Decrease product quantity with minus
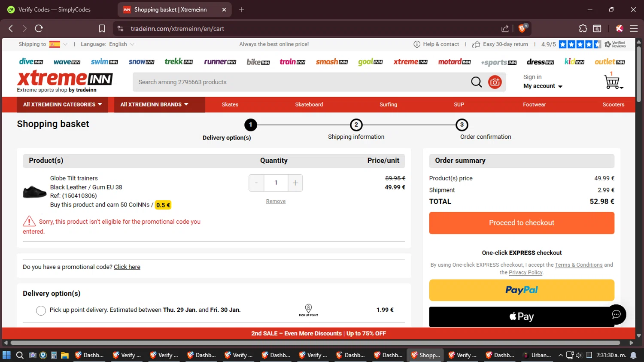The width and height of the screenshot is (644, 362). coord(256,183)
